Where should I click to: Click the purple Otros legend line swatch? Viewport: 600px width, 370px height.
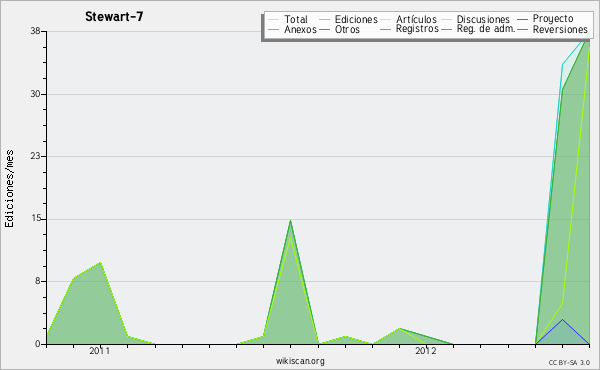tap(324, 29)
